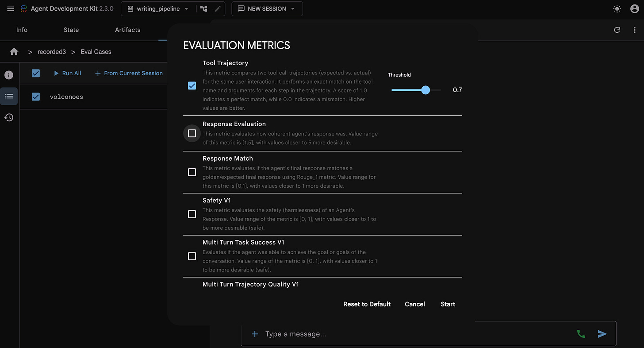This screenshot has width=644, height=348.
Task: Open the three-dot more options menu
Action: click(x=635, y=30)
